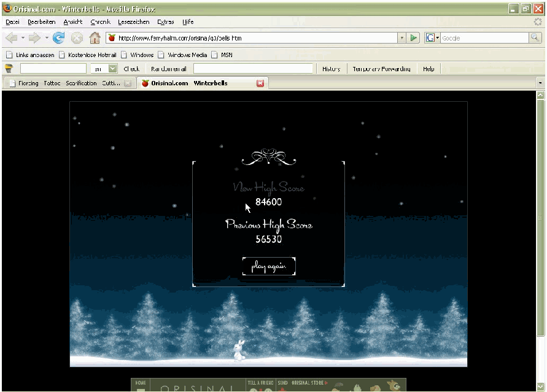This screenshot has width=547, height=392.
Task: Open the Datei menu
Action: 12,22
